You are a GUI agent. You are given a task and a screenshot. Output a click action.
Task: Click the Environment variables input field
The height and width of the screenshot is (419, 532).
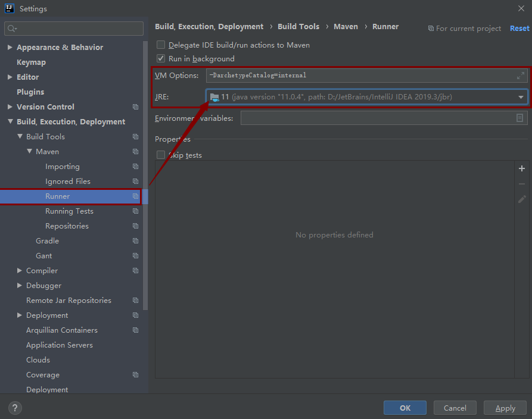click(384, 118)
